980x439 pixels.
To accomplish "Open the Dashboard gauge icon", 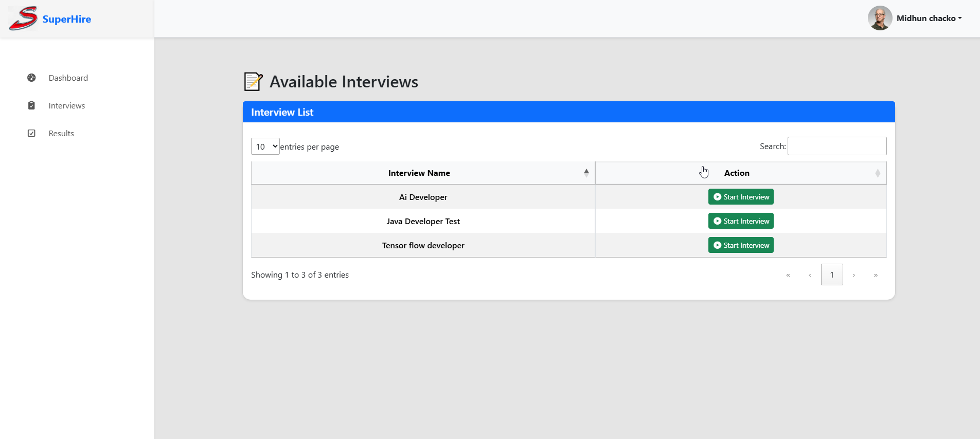I will pyautogui.click(x=31, y=78).
